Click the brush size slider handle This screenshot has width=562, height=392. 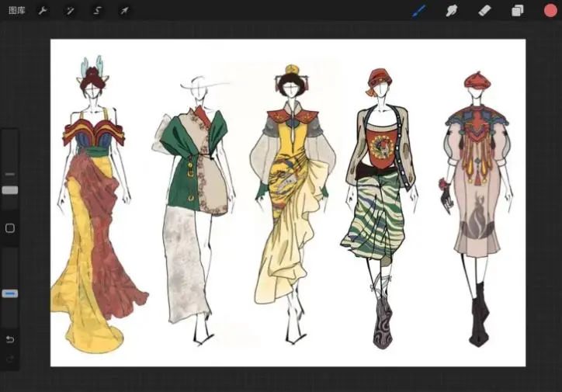pos(10,189)
